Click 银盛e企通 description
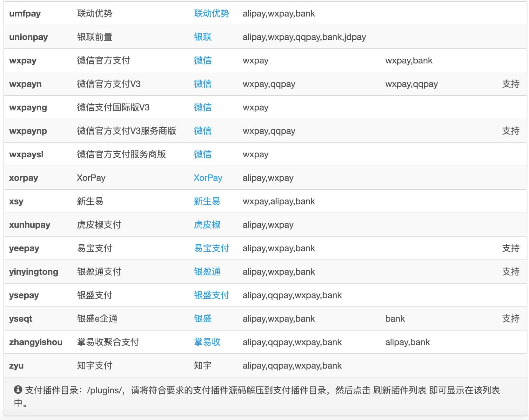 click(x=97, y=318)
